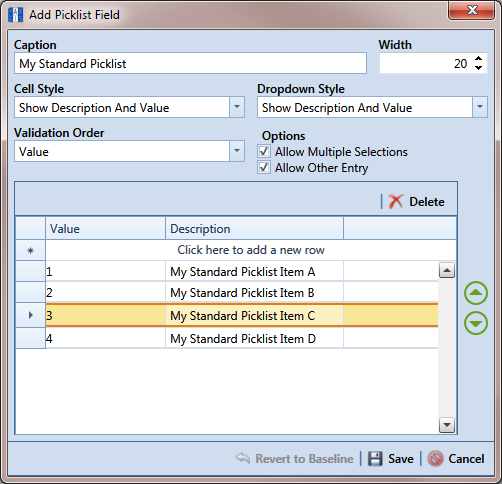Click the Dropdown Style combo box text
502x484 pixels.
coord(337,108)
